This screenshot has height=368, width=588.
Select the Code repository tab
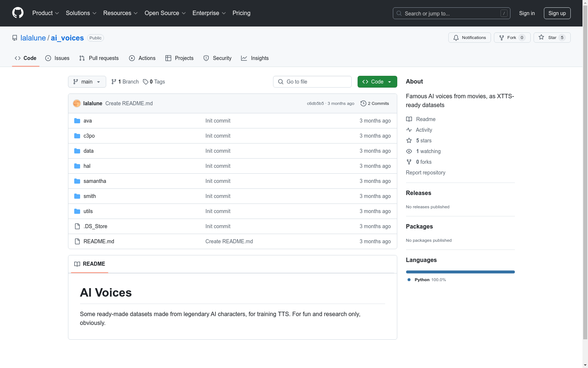tap(26, 58)
